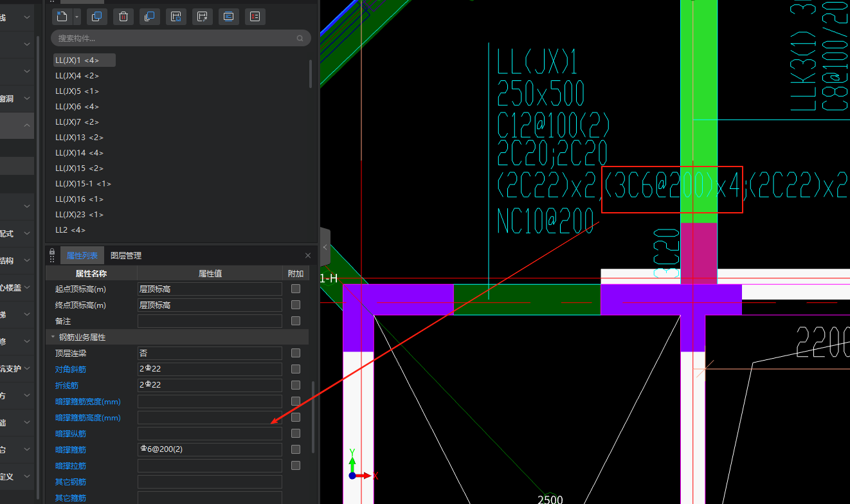Collapse the open sidebar category with up chevron
The width and height of the screenshot is (850, 504).
(x=27, y=125)
